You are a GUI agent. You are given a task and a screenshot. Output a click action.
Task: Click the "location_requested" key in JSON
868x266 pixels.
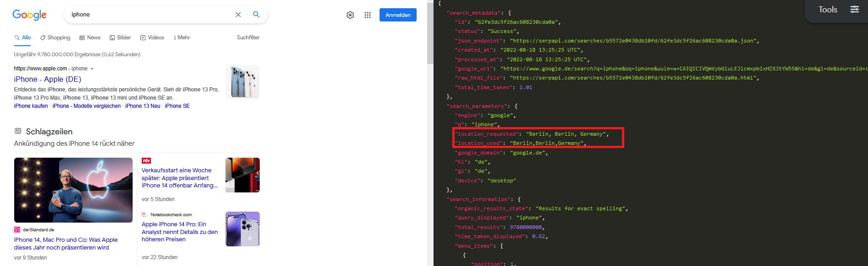[x=487, y=134]
